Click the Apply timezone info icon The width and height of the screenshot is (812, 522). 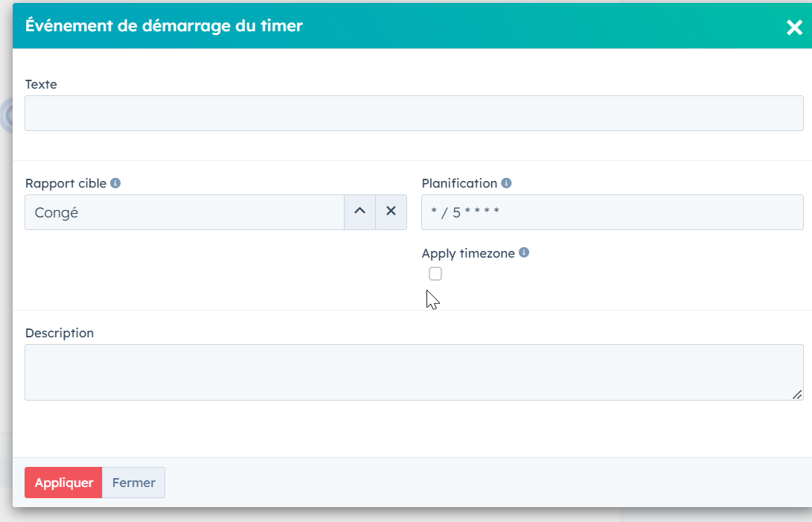coord(524,252)
